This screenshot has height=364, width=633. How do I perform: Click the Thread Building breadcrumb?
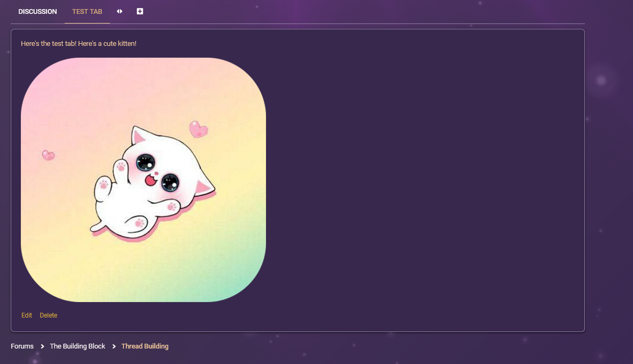(x=145, y=346)
